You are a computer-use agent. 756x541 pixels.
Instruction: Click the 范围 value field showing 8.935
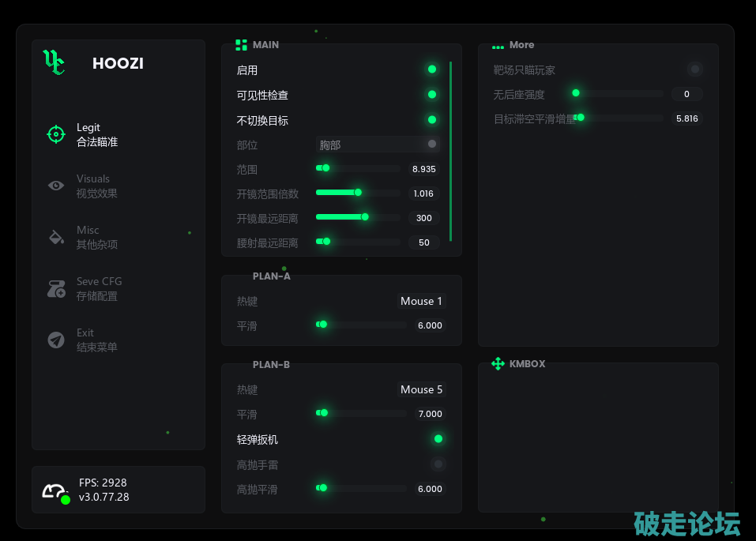[424, 169]
